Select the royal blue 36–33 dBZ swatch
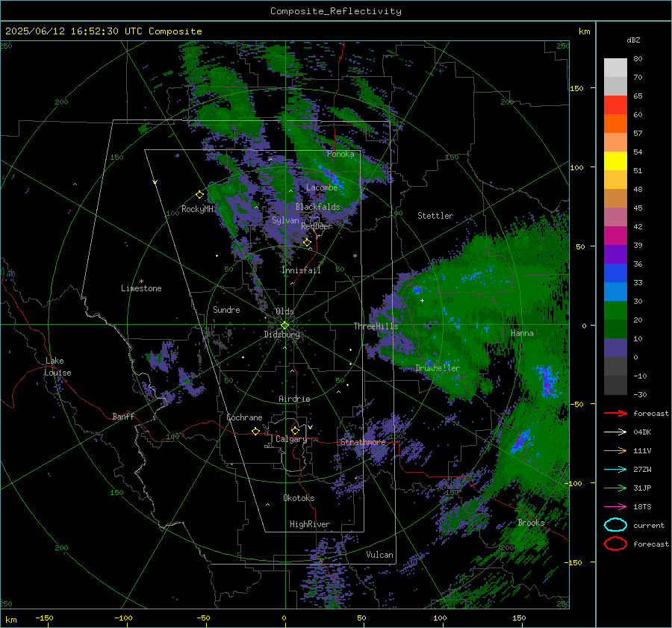 (615, 273)
